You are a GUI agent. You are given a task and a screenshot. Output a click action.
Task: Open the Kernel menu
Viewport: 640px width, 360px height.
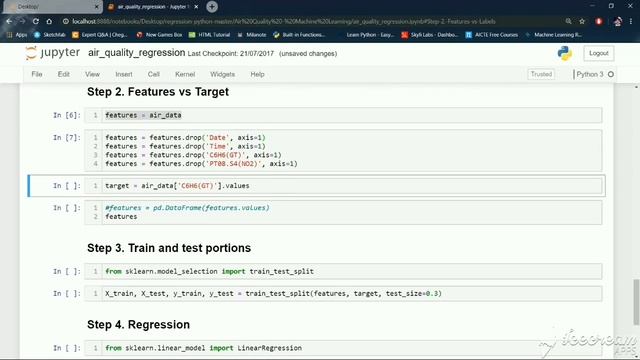pos(185,74)
